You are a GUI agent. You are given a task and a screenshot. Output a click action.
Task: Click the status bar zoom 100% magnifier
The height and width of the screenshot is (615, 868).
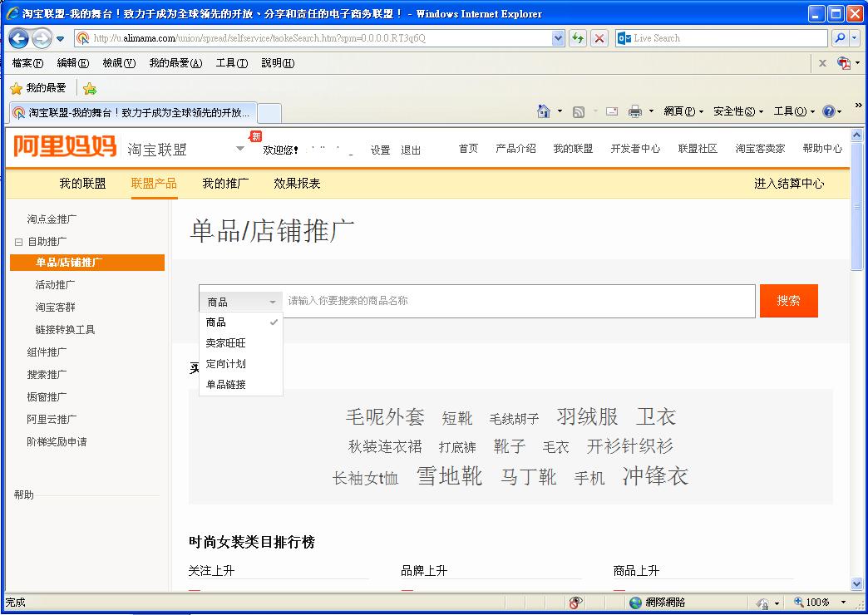[799, 602]
